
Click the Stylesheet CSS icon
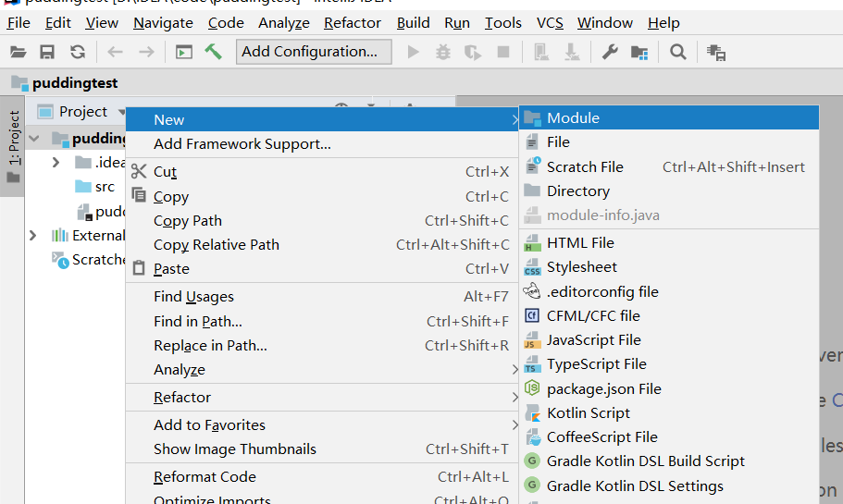tap(532, 267)
